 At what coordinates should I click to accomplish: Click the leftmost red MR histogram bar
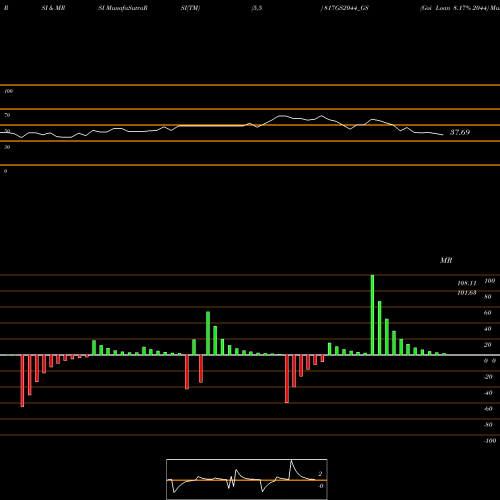click(22, 381)
